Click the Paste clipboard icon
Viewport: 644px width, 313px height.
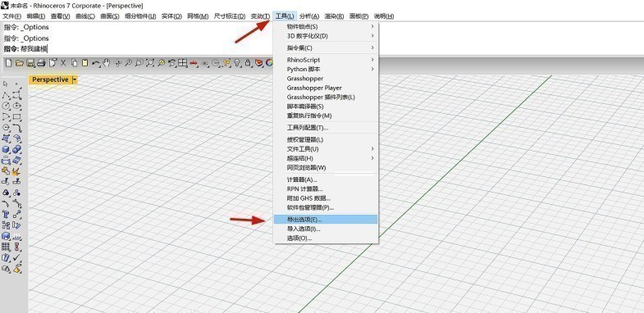84,63
